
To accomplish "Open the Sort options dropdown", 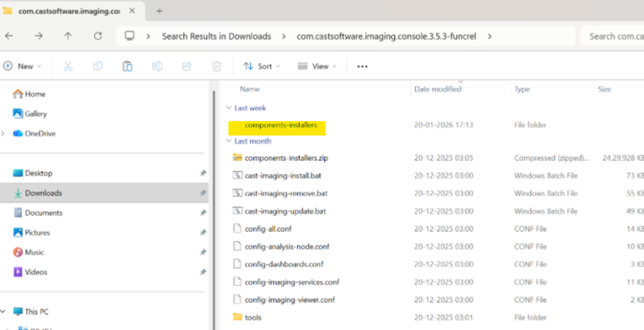I will click(x=262, y=67).
